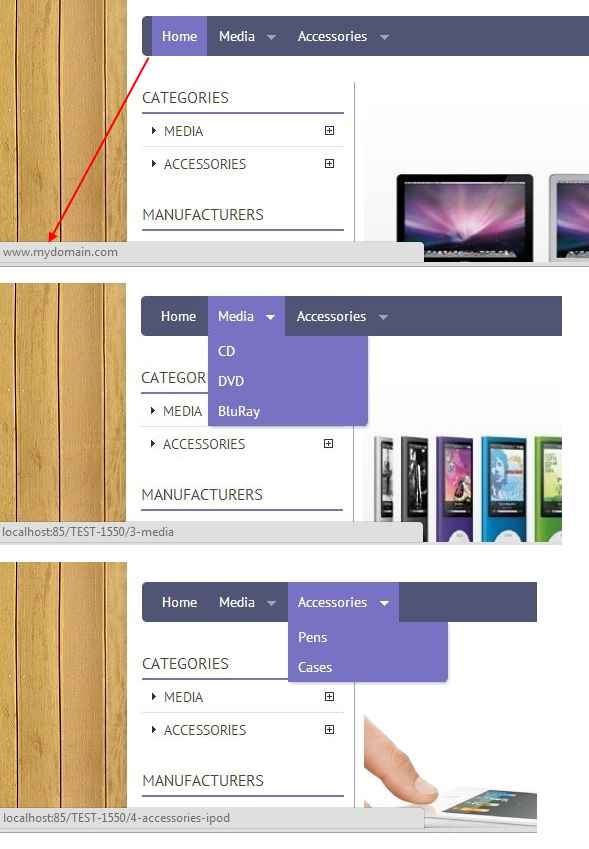Select CD from the Media dropdown
This screenshot has width=589, height=849.
[x=226, y=351]
